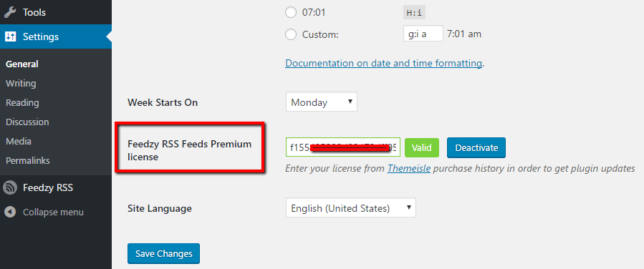Click the Settings sliders icon

pyautogui.click(x=10, y=37)
